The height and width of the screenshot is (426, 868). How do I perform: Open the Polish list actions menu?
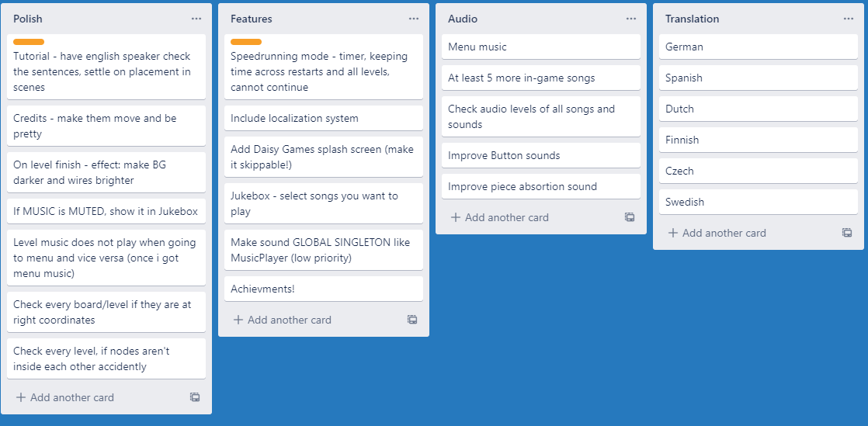196,19
